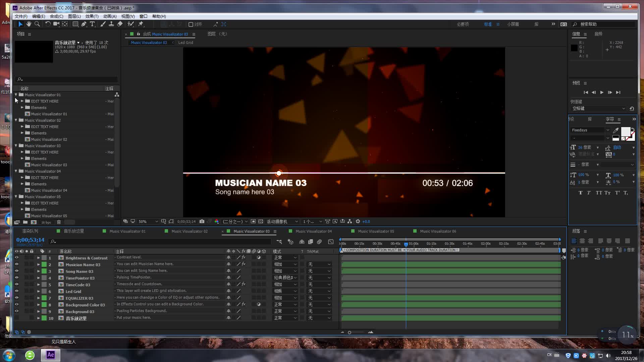This screenshot has width=644, height=362.
Task: Select the Pen tool
Action: 84,24
